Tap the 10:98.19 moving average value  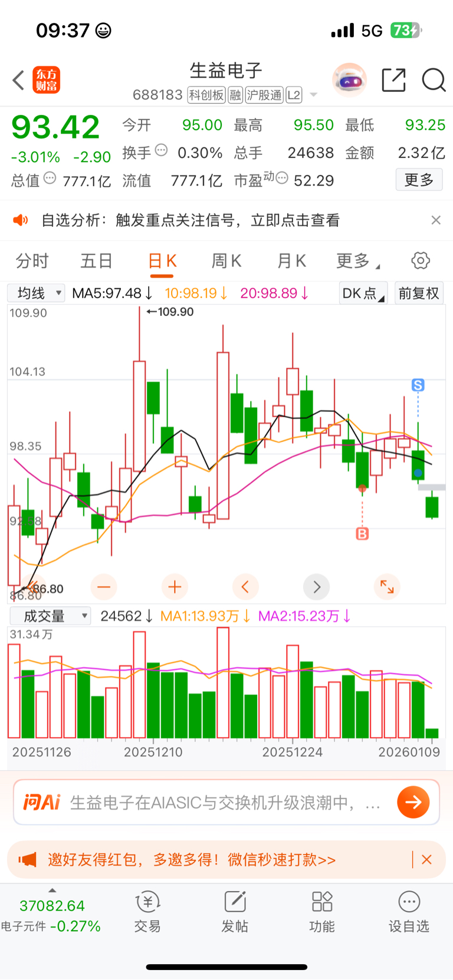tap(196, 293)
